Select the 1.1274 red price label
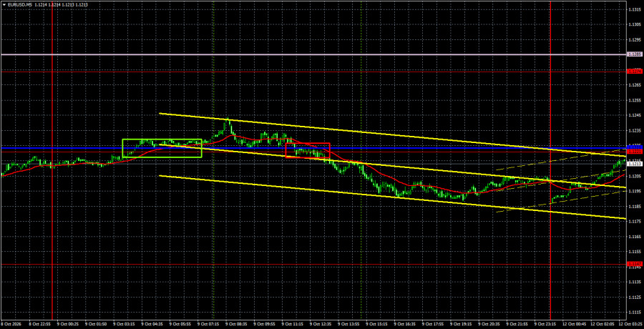644x329 pixels. pos(635,71)
